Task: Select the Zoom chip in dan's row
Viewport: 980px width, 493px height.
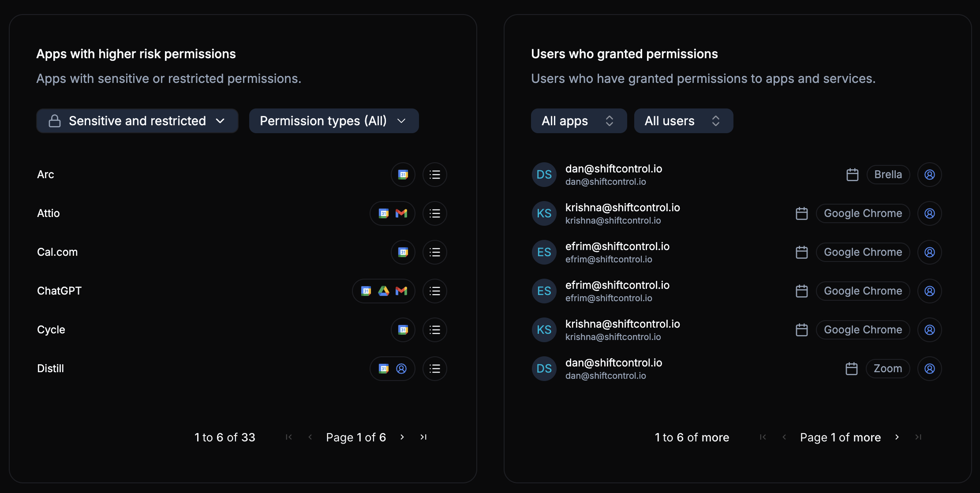Action: [887, 368]
